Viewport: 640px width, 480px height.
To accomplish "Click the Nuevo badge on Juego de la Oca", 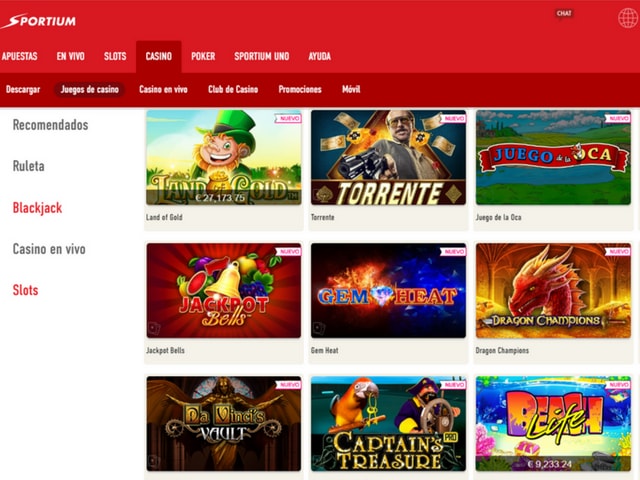I will click(x=618, y=118).
